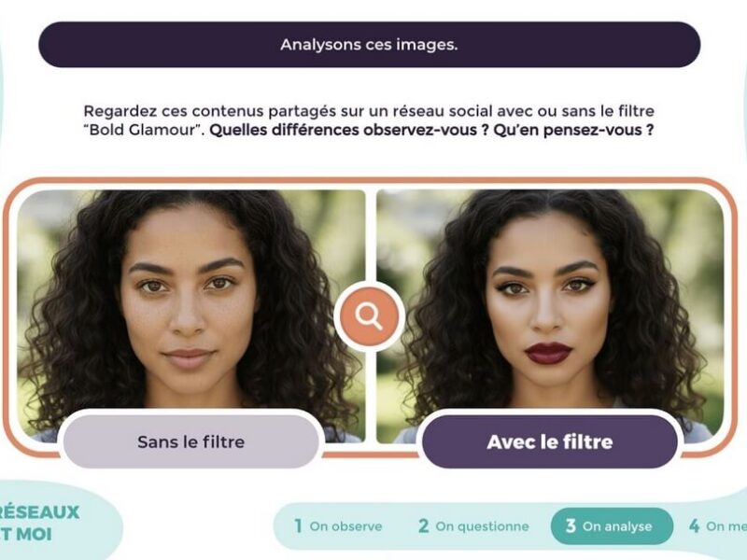
Task: Click the "Regardez ces contenus partagés" instruction line
Action: [369, 111]
